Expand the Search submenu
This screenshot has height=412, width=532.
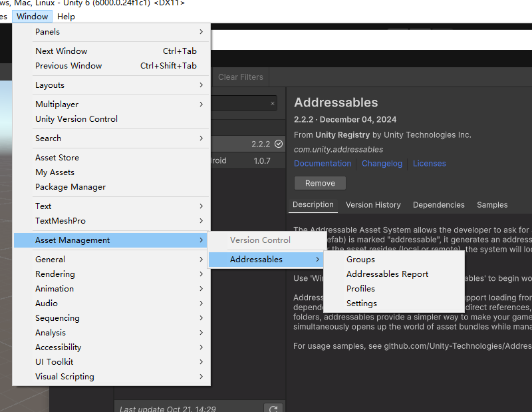coord(111,138)
